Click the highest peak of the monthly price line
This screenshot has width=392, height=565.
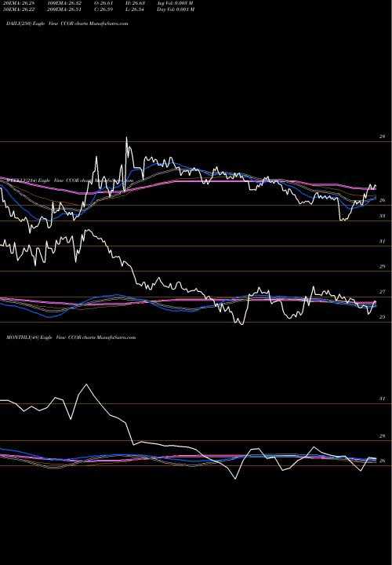86,385
